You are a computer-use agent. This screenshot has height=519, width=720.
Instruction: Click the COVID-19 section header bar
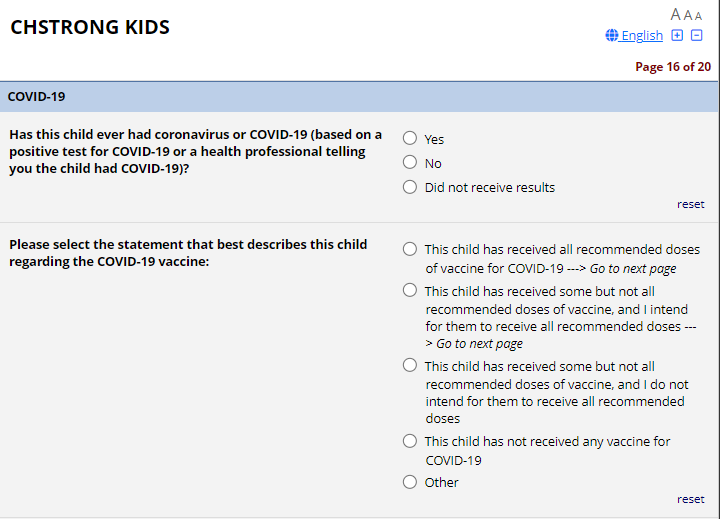[359, 97]
